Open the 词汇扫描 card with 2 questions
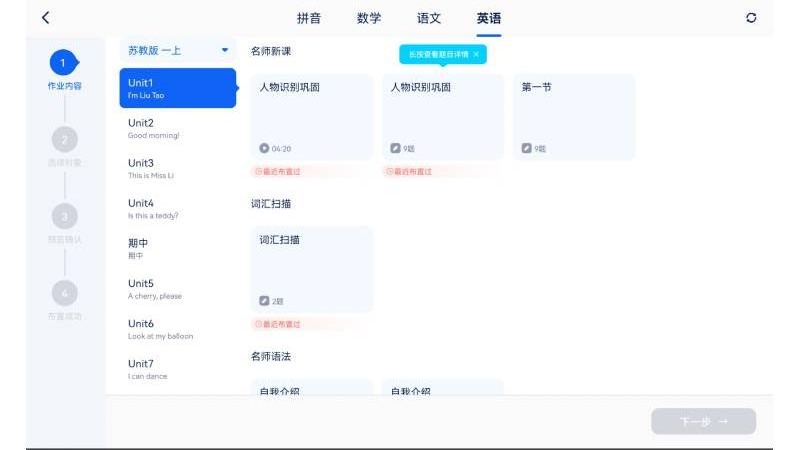 coord(311,268)
